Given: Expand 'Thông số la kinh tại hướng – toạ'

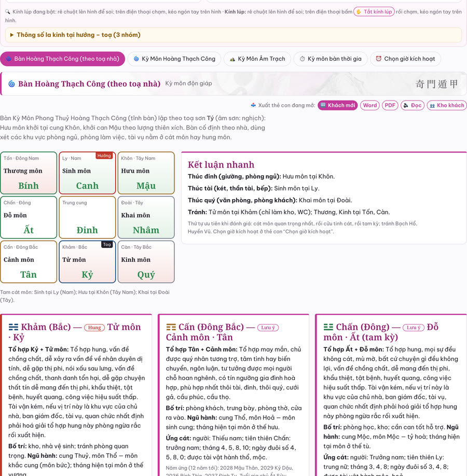Looking at the screenshot, I should tap(233, 35).
